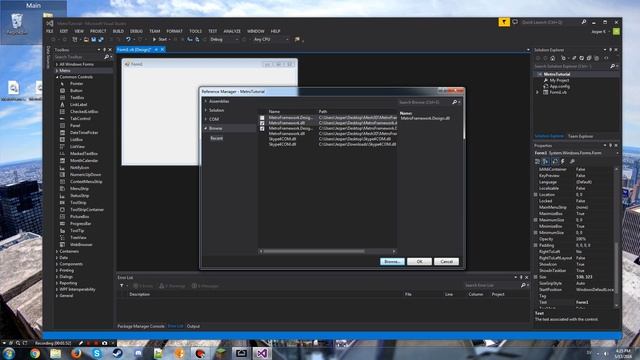Screen dimensions: 640x360
Task: Open Skype from the Windows taskbar
Action: coord(97,353)
